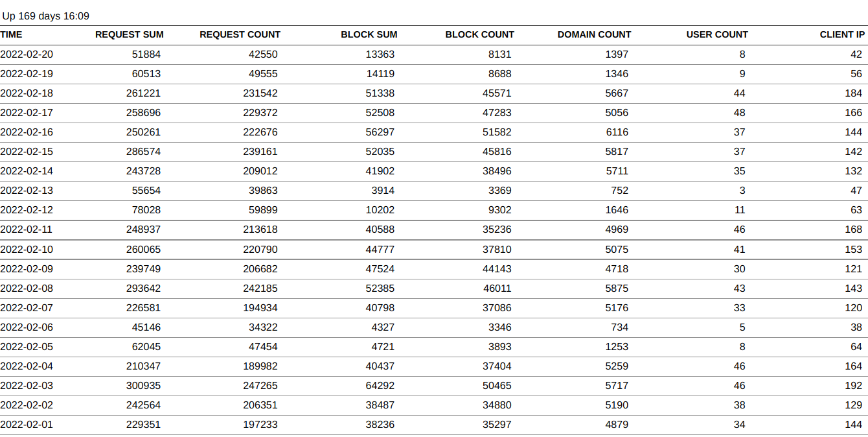
Task: Click block sum value 64292
Action: (x=380, y=386)
